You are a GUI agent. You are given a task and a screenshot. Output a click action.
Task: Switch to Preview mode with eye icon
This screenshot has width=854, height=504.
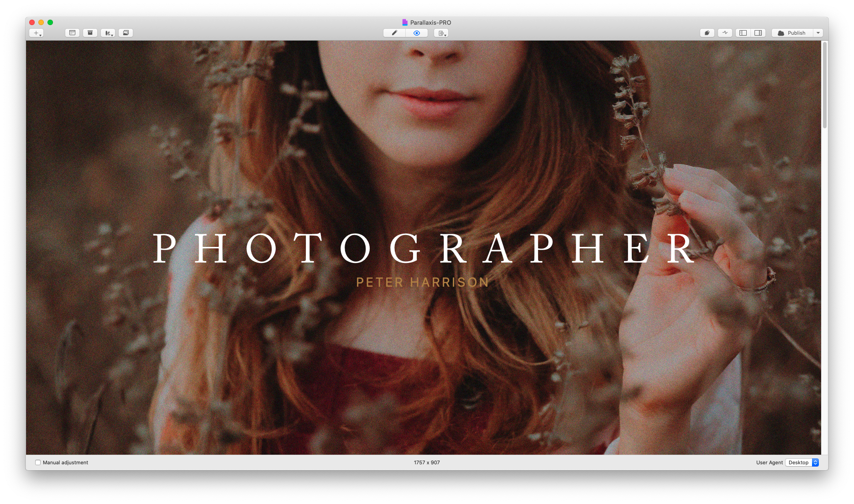[x=416, y=33]
